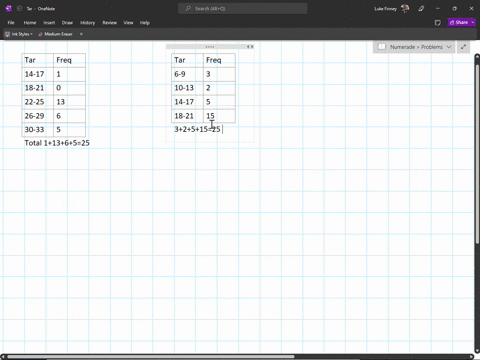Click frequency '2' cell in right table
480x360 pixels.
(219, 88)
